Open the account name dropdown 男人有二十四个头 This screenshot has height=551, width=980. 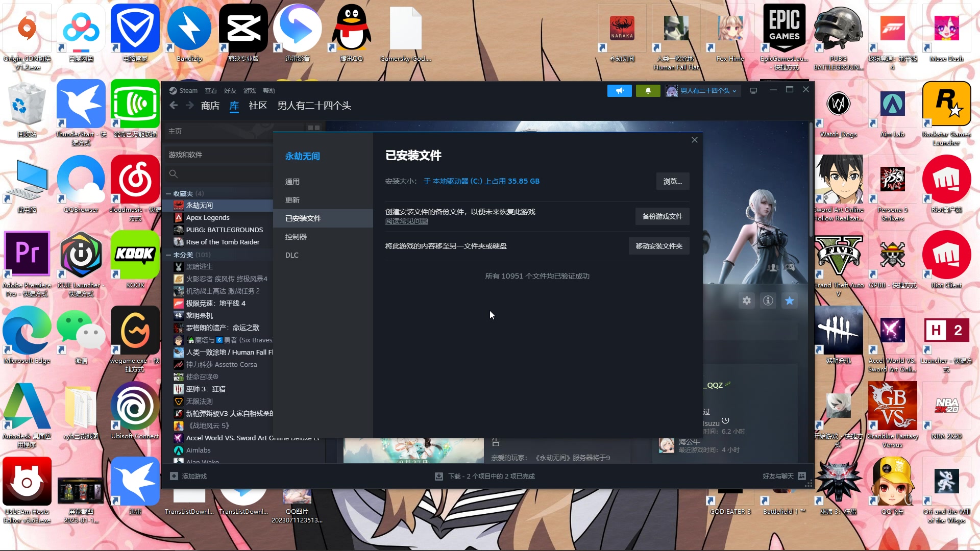[x=708, y=91]
